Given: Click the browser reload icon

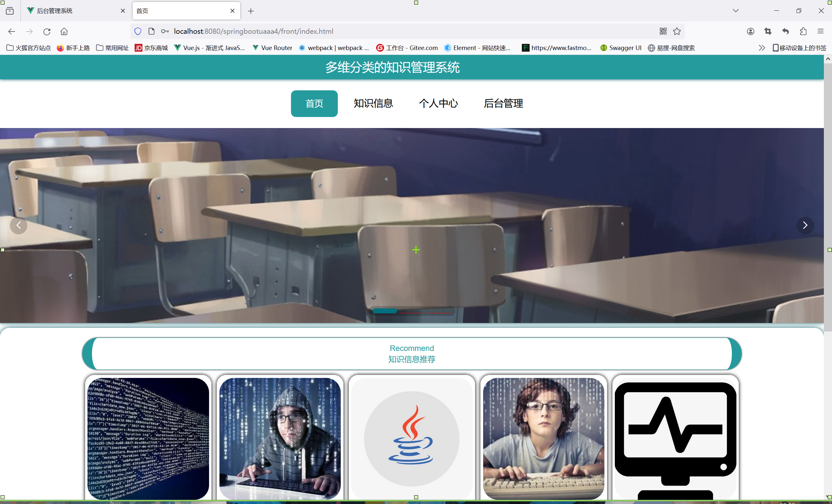Looking at the screenshot, I should (47, 32).
